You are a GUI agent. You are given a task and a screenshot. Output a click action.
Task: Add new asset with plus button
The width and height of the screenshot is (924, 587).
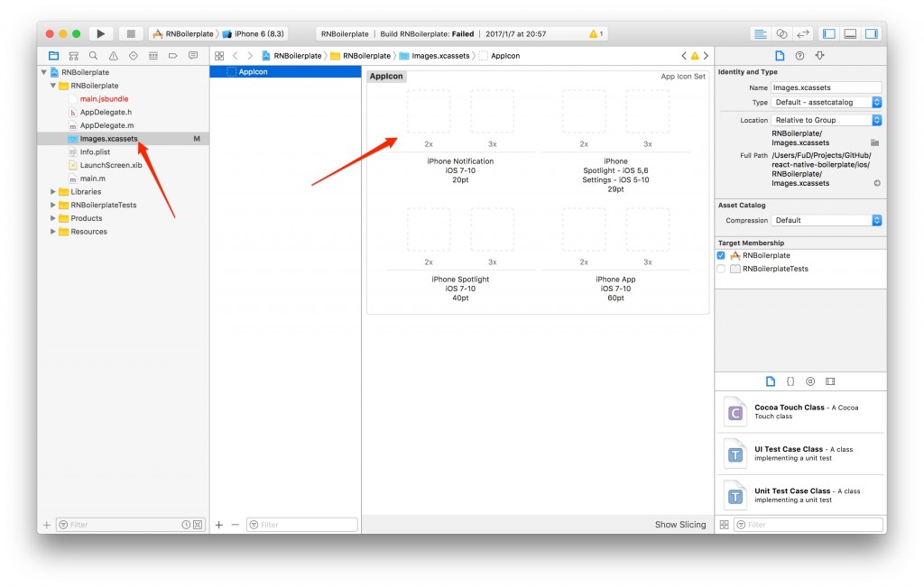click(218, 525)
